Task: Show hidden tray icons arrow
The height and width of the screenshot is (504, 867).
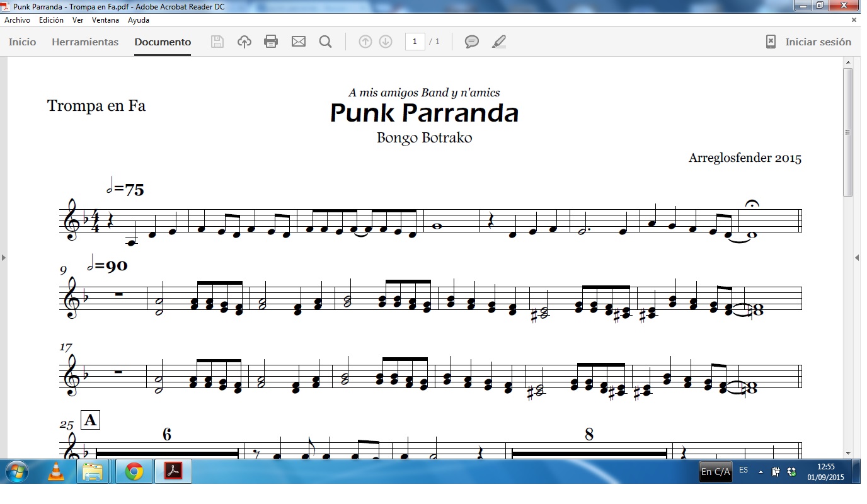Action: (x=761, y=472)
